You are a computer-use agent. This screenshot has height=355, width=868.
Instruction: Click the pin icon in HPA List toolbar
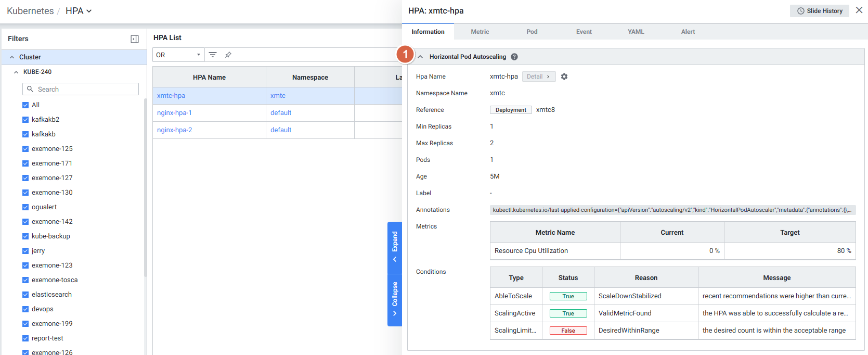[228, 55]
